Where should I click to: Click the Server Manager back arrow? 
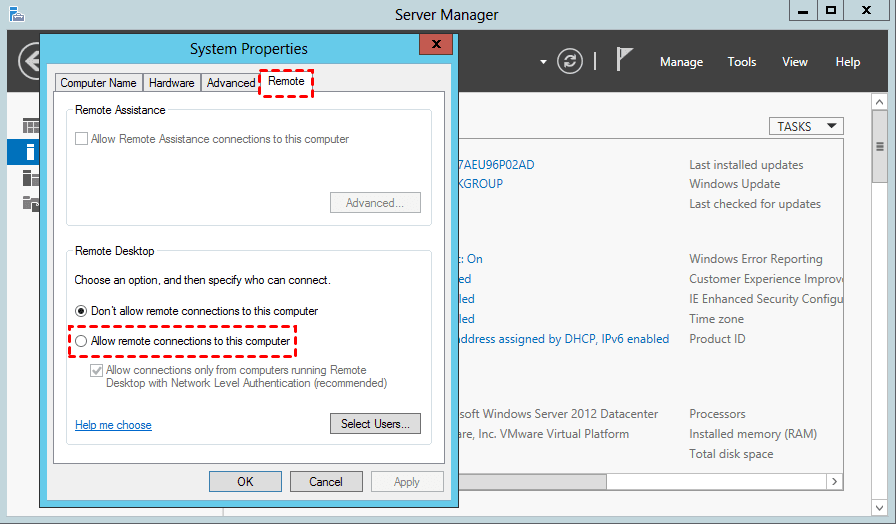pos(29,61)
